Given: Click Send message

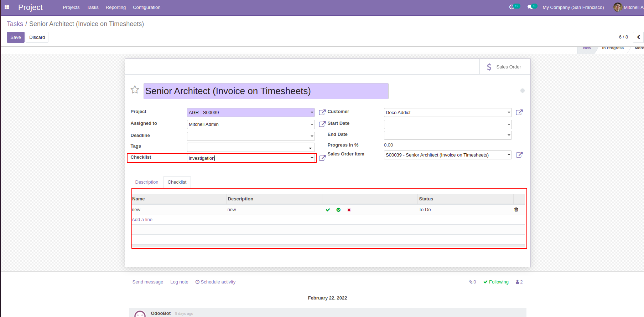Looking at the screenshot, I should point(148,282).
